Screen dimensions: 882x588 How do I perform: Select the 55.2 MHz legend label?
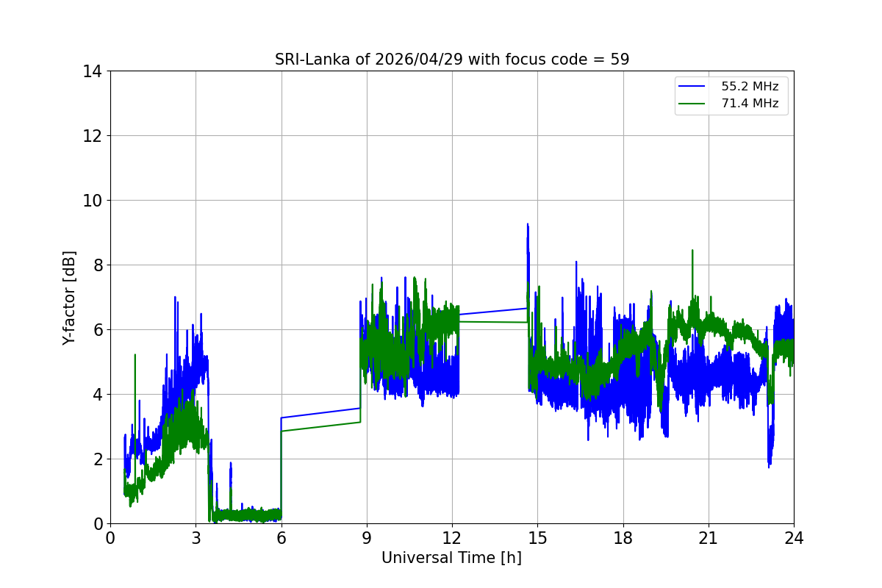(750, 87)
